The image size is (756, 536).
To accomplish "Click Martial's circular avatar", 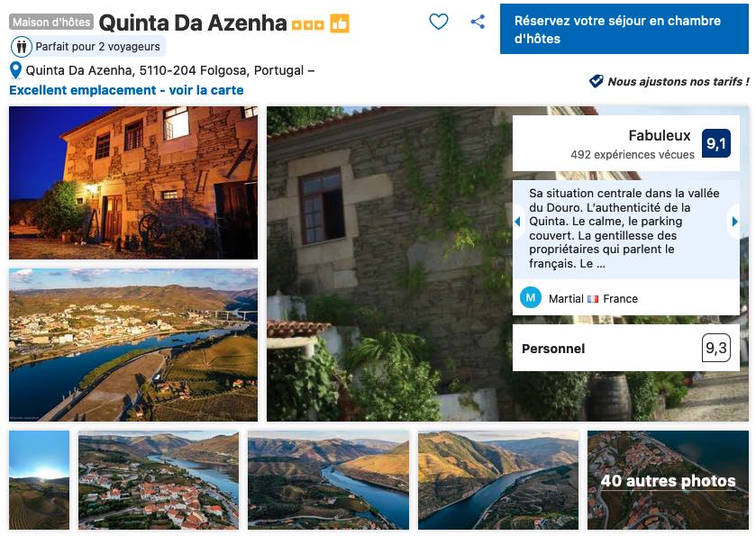I will pos(531,297).
